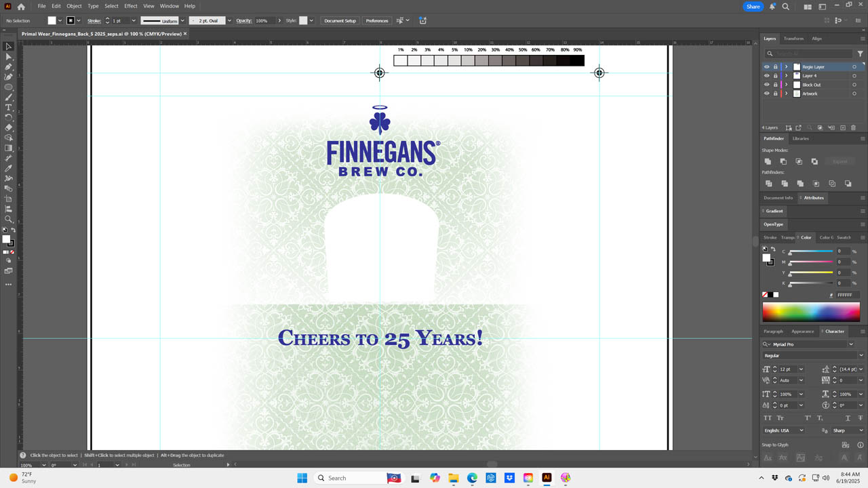868x488 pixels.
Task: Activate the Zoom tool
Action: [9, 219]
